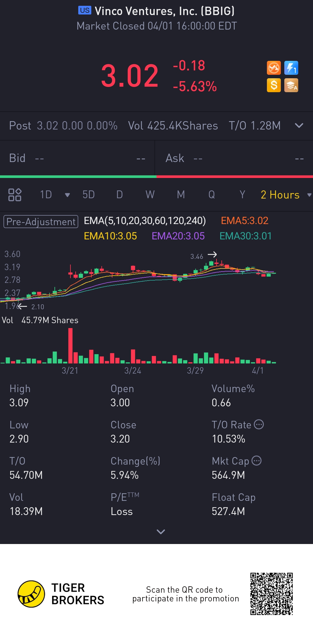Image resolution: width=313 pixels, height=644 pixels.
Task: Tap the Open 3.00 statistic
Action: pyautogui.click(x=122, y=396)
